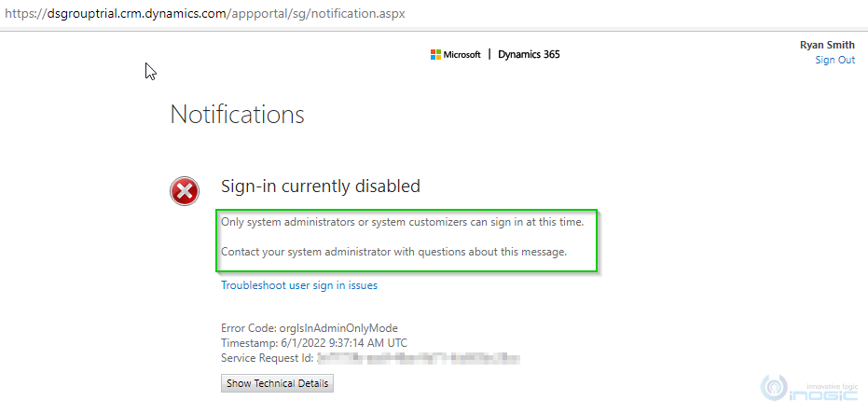Click the Service Request Id label
Image resolution: width=868 pixels, height=414 pixels.
268,358
